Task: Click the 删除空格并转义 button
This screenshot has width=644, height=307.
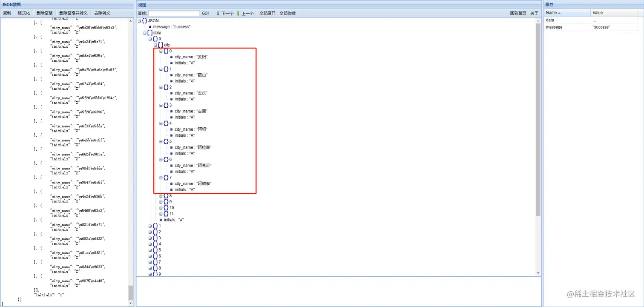Action: point(73,13)
